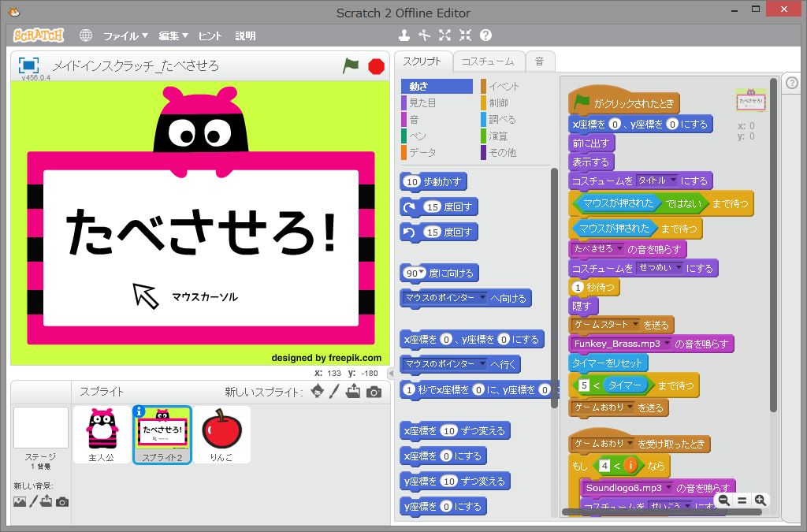807x532 pixels.
Task: Switch to the コスチューム tab
Action: tap(488, 61)
